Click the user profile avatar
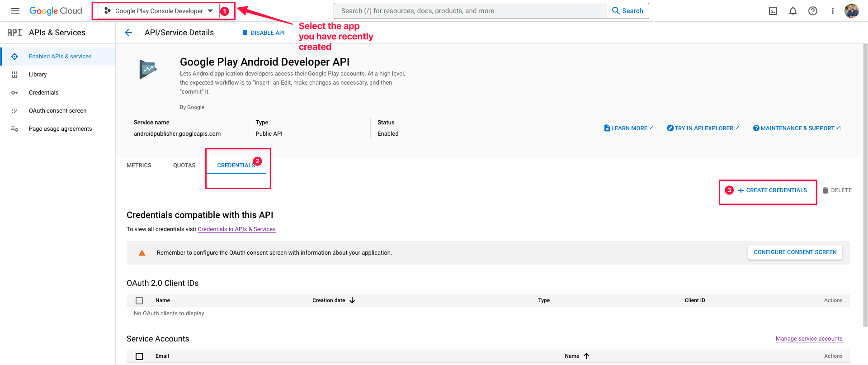 852,11
